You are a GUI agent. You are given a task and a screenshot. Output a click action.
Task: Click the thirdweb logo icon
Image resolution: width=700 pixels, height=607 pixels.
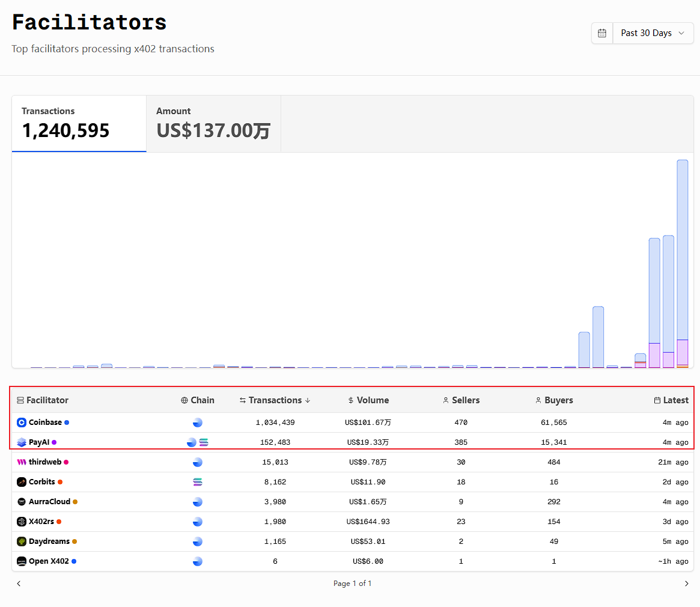tap(22, 462)
